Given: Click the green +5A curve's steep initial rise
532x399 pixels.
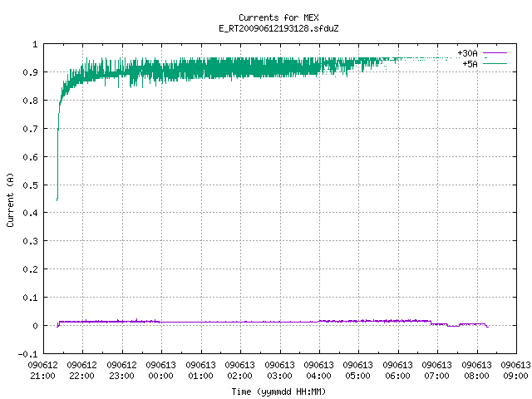Looking at the screenshot, I should (57, 153).
